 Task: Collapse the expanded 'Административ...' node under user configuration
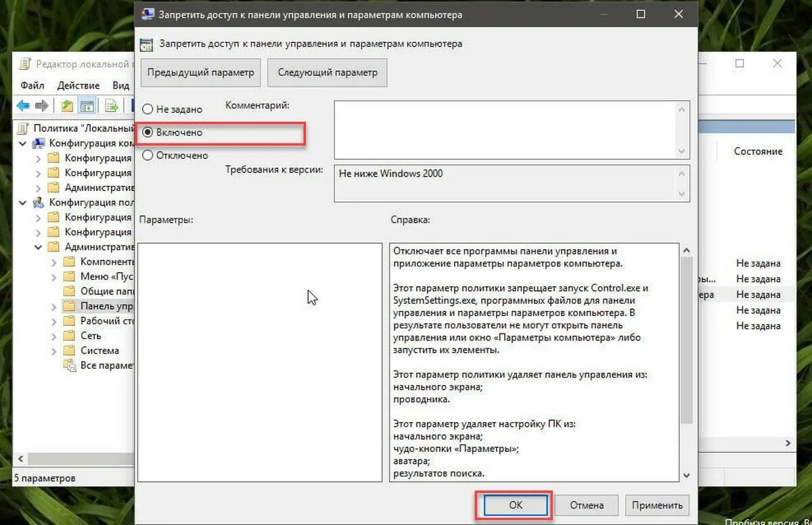pos(39,247)
